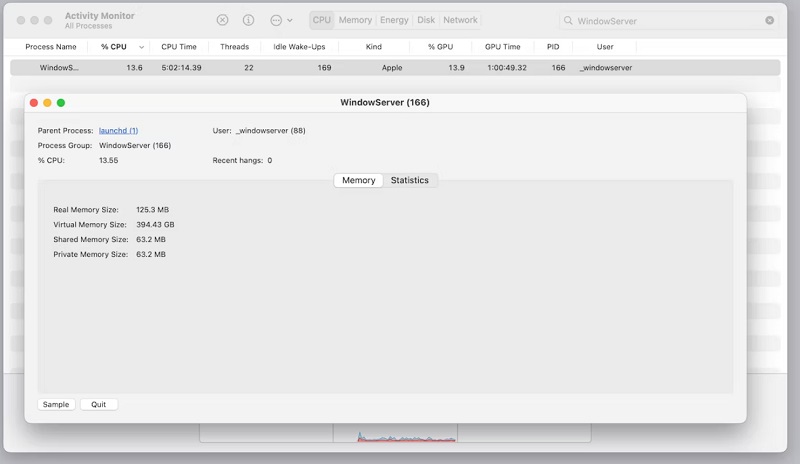Click the search magnifying glass icon
This screenshot has height=464, width=800.
coord(568,20)
